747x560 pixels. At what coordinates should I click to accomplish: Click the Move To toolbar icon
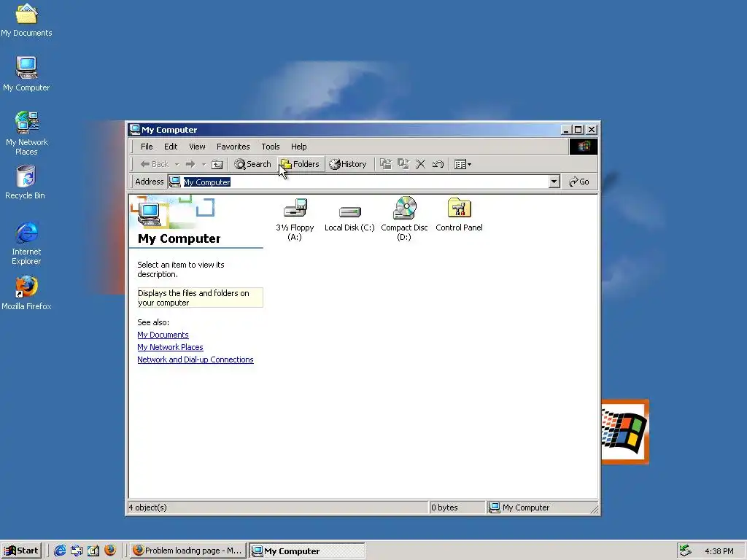[x=385, y=164]
